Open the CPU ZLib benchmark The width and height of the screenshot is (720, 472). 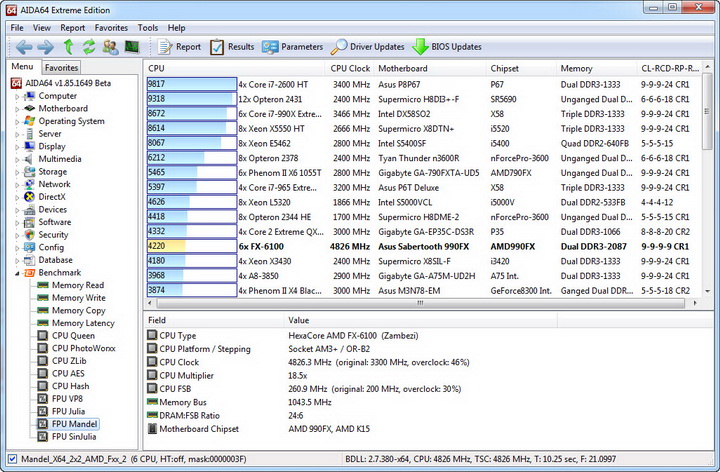tap(69, 361)
